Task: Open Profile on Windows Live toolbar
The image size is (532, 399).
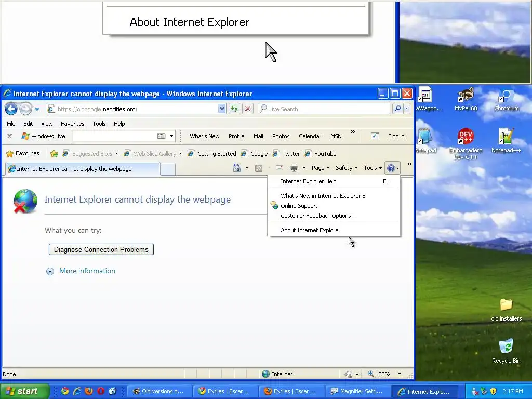Action: point(236,136)
